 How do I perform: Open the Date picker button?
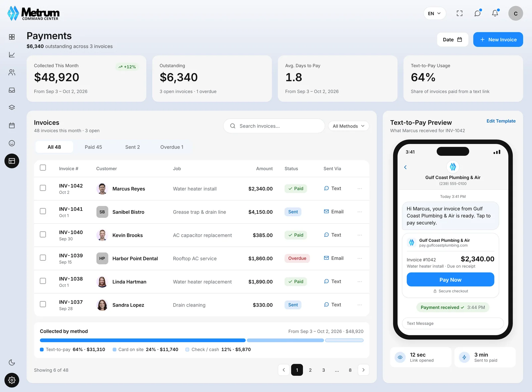pos(453,40)
